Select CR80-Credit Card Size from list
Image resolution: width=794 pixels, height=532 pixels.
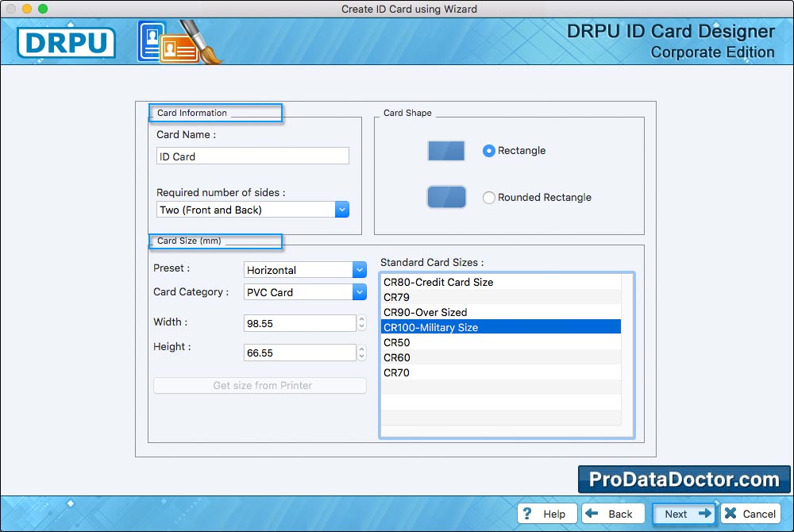pos(438,282)
